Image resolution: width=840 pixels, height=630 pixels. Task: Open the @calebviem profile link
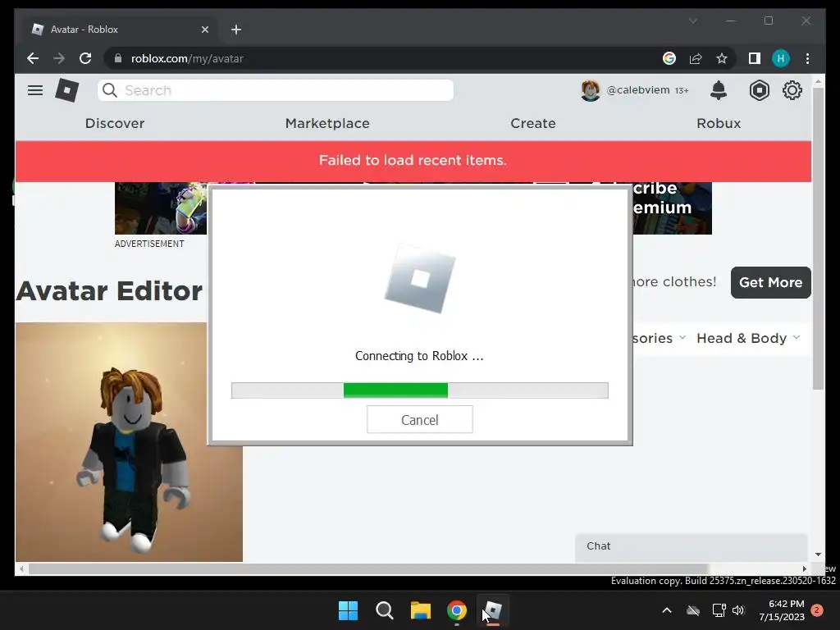pyautogui.click(x=637, y=90)
